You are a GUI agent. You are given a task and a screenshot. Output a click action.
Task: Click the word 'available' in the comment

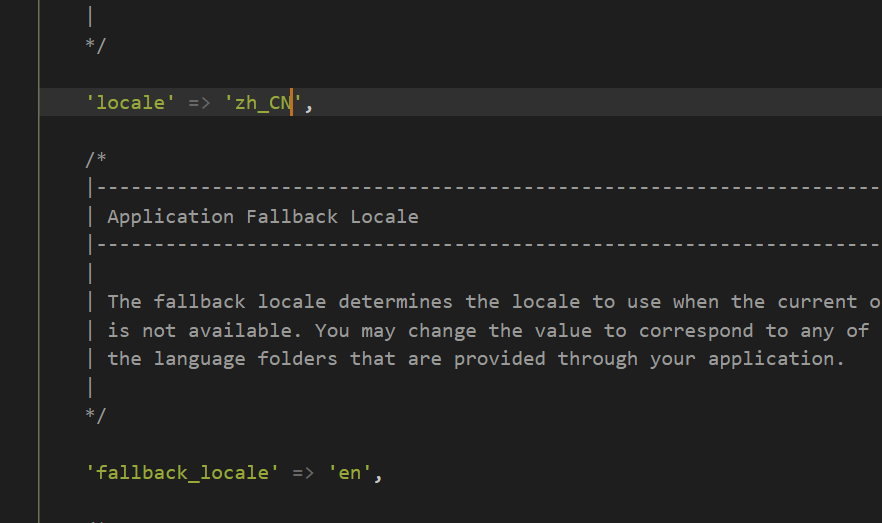(x=240, y=331)
